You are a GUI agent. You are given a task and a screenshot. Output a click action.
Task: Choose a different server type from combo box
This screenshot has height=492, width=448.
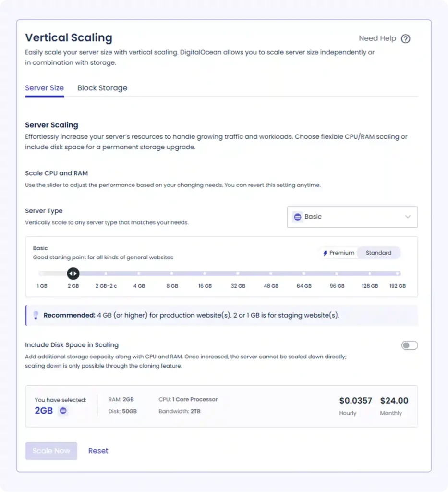(352, 217)
